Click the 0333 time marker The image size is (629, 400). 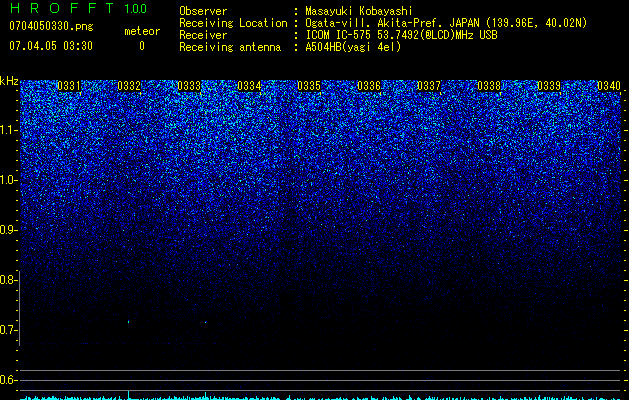(189, 86)
